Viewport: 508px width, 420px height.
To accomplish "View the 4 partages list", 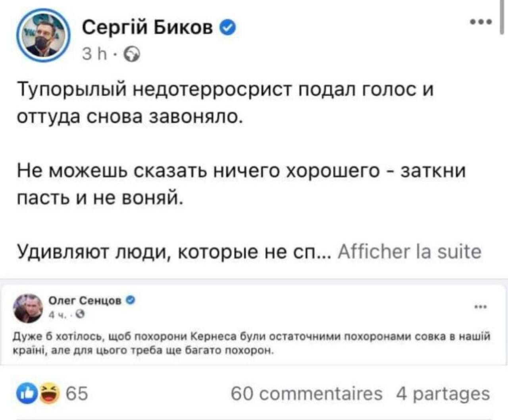I will coord(443,394).
